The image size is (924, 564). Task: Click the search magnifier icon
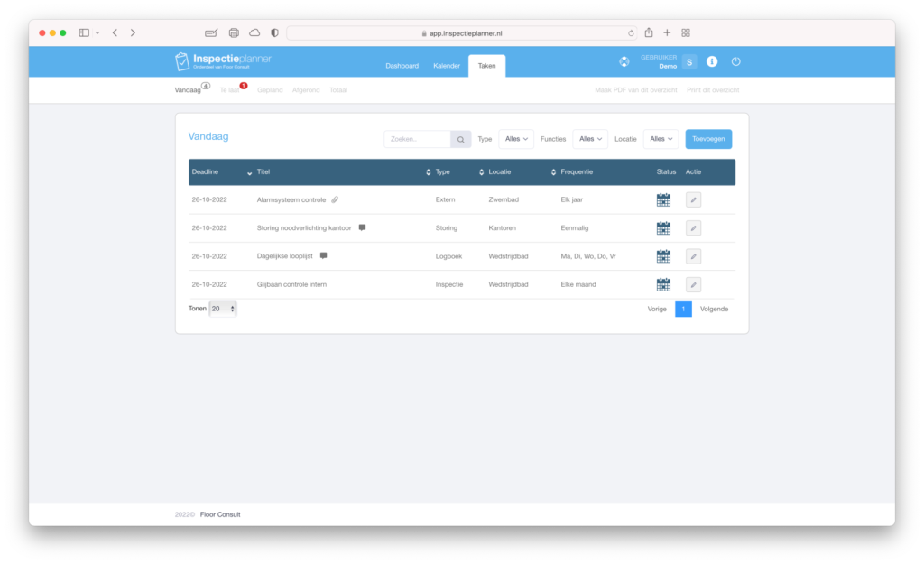(460, 139)
